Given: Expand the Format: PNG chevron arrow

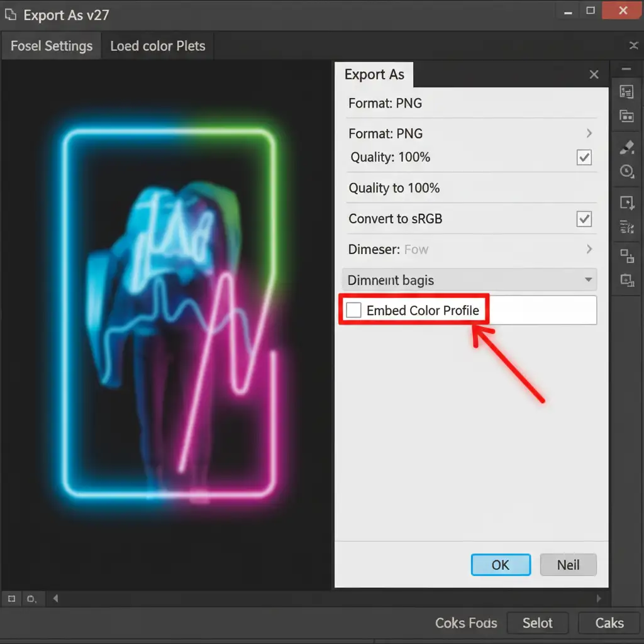Looking at the screenshot, I should pos(589,133).
